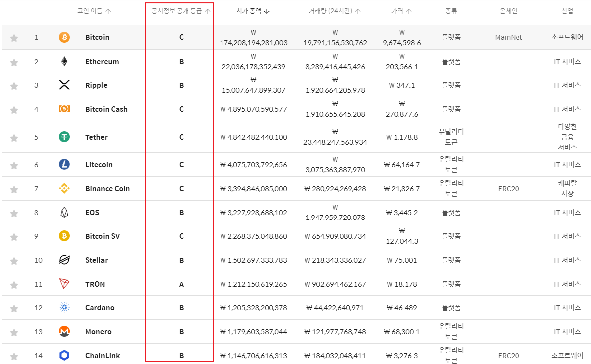Viewport: 591px width, 364px height.
Task: Click Stellar's market cap ₩ 1,502,697,333,783
Action: tap(253, 260)
